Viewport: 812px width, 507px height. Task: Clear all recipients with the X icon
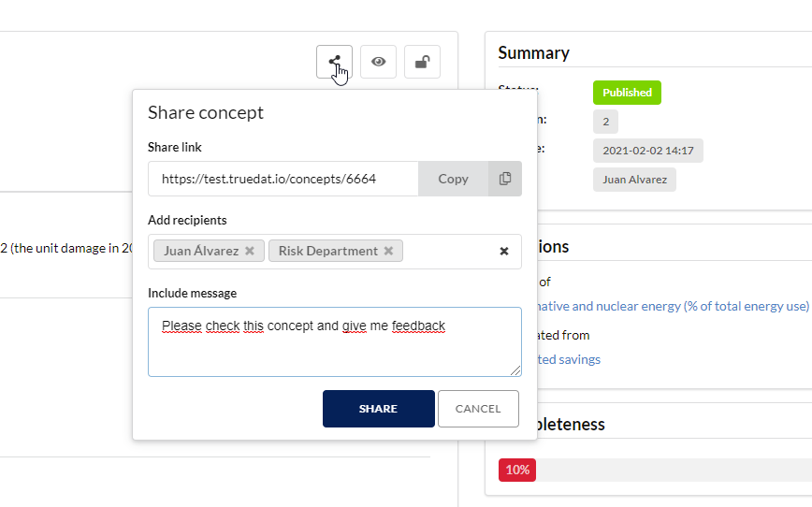click(503, 251)
